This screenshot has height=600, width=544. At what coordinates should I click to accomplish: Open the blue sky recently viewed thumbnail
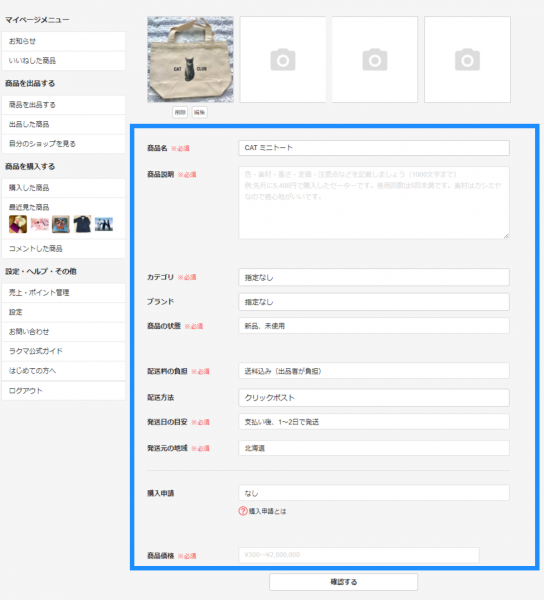[x=104, y=224]
